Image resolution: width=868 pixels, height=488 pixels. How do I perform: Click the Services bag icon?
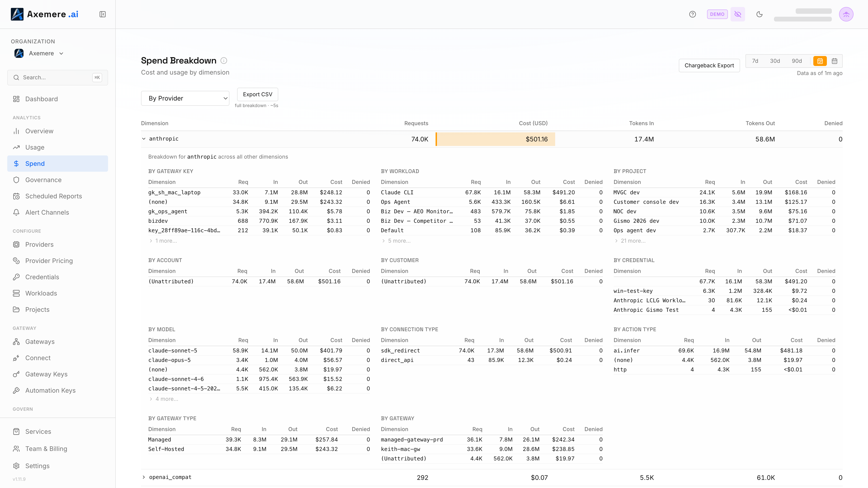(16, 432)
